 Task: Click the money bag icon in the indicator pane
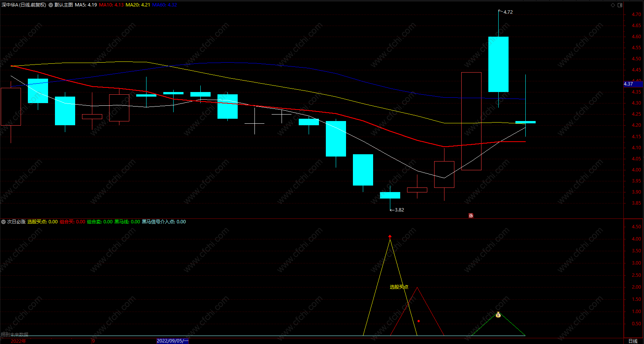[x=498, y=315]
